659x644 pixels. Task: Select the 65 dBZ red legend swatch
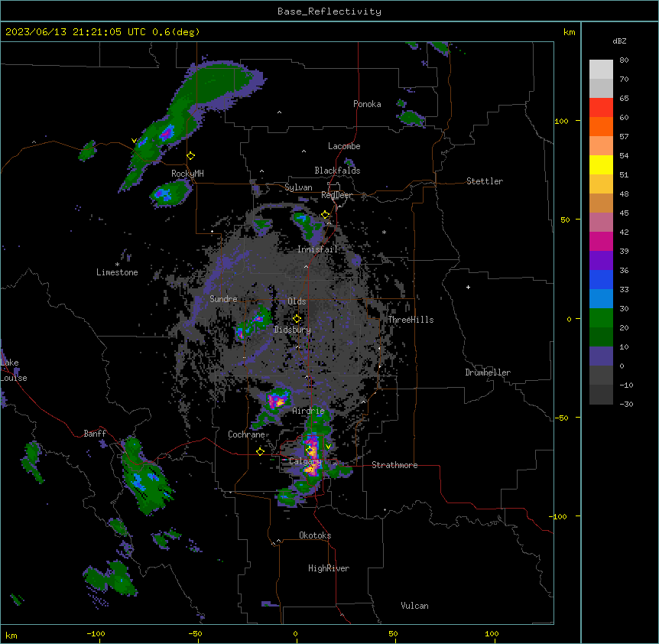pyautogui.click(x=601, y=108)
